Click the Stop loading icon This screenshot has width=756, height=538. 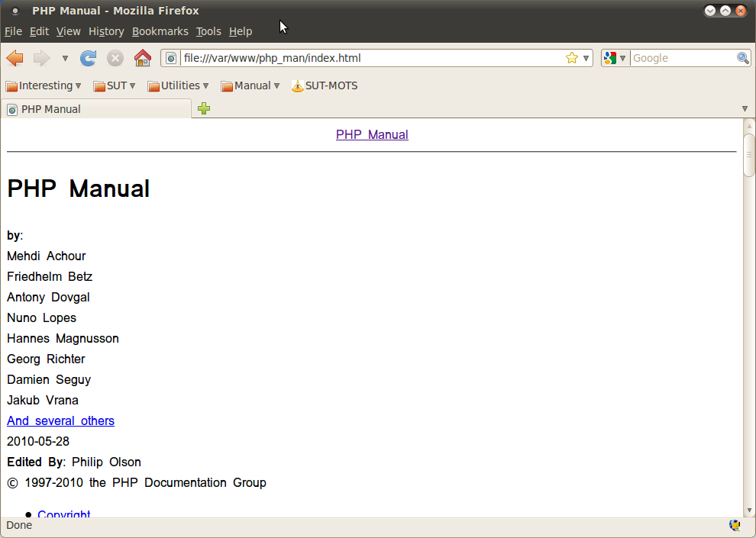coord(115,58)
